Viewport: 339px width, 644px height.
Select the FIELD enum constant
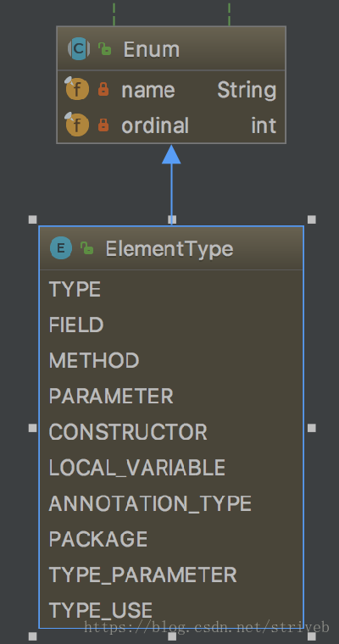[76, 325]
